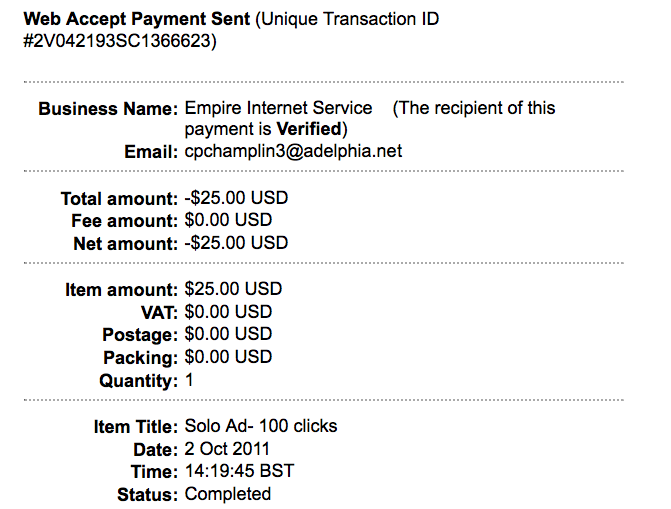Click the VAT value $0.00 USD
The height and width of the screenshot is (509, 671).
[x=228, y=312]
